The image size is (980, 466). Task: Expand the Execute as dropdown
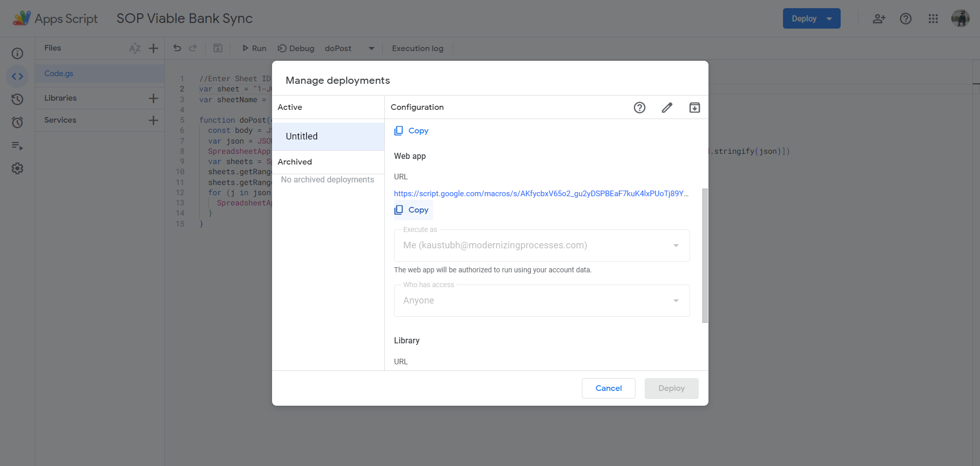[x=542, y=245]
